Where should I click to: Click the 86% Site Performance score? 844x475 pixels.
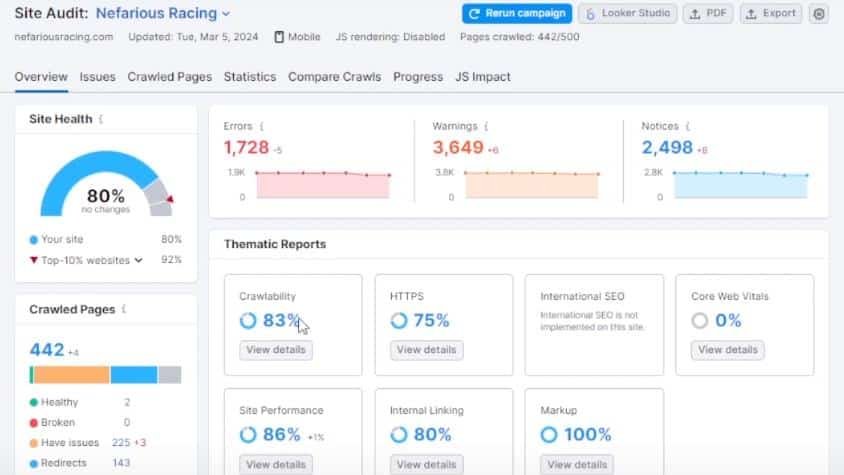point(282,435)
